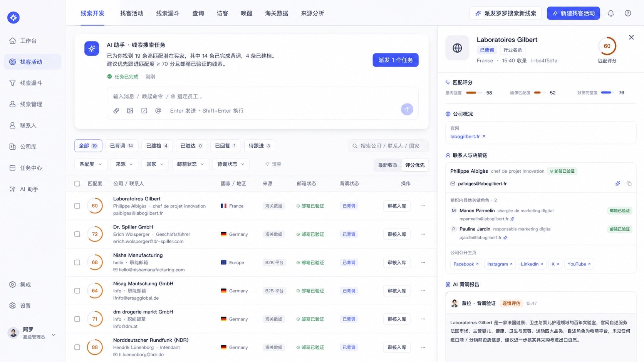
Task: Expand the 匹配度 filter dropdown
Action: 91,164
